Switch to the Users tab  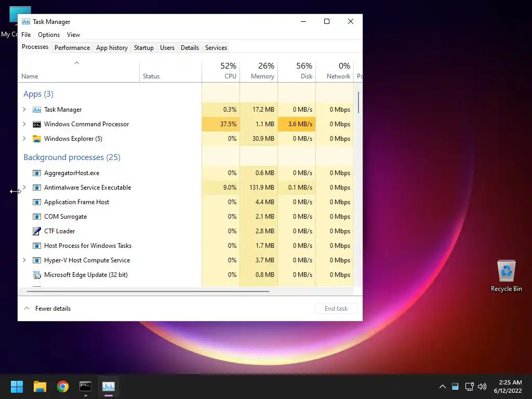167,48
